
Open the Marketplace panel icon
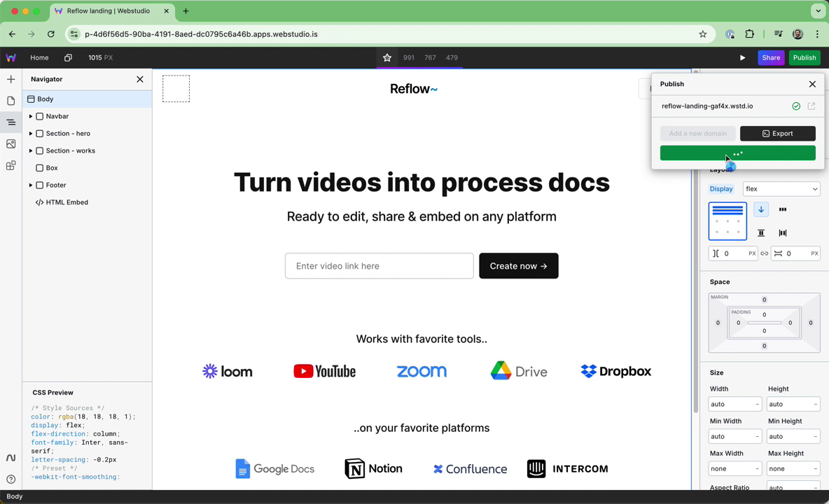coord(11,165)
